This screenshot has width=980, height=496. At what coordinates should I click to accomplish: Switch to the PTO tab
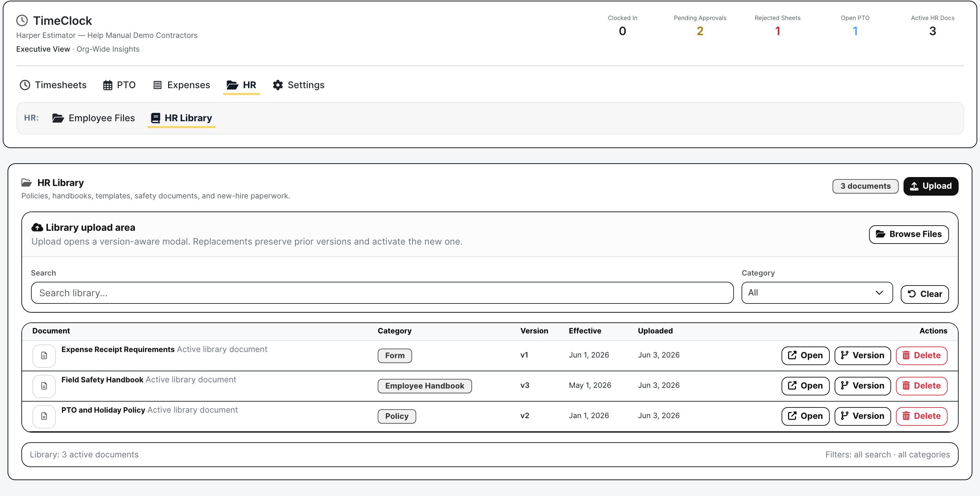119,85
